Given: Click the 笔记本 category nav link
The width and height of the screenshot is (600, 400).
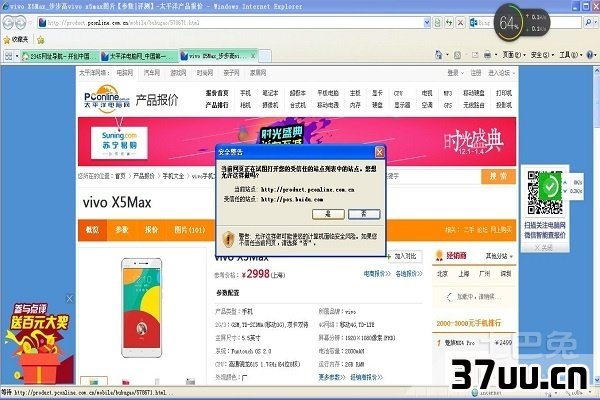Looking at the screenshot, I should [270, 93].
